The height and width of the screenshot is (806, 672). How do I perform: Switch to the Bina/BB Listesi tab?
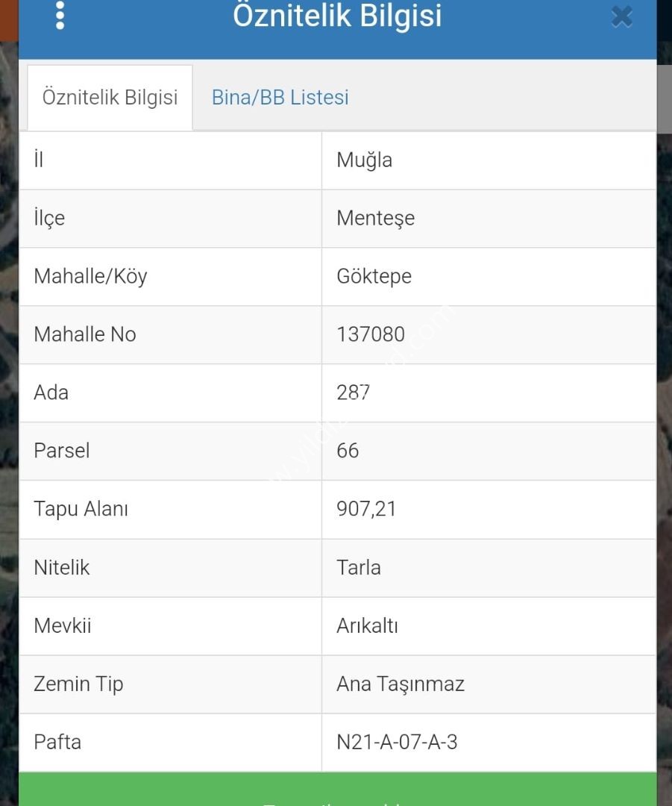click(x=280, y=97)
